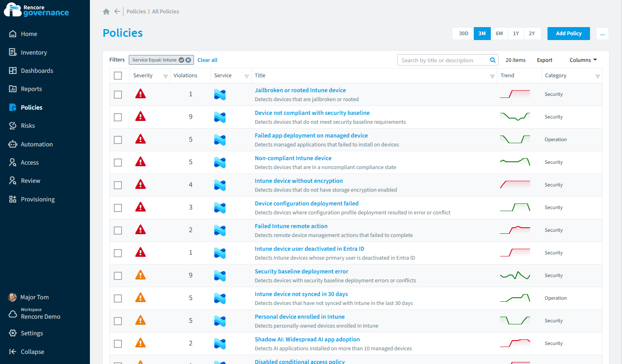The width and height of the screenshot is (622, 364).
Task: Sort by Trend column header
Action: tap(507, 76)
